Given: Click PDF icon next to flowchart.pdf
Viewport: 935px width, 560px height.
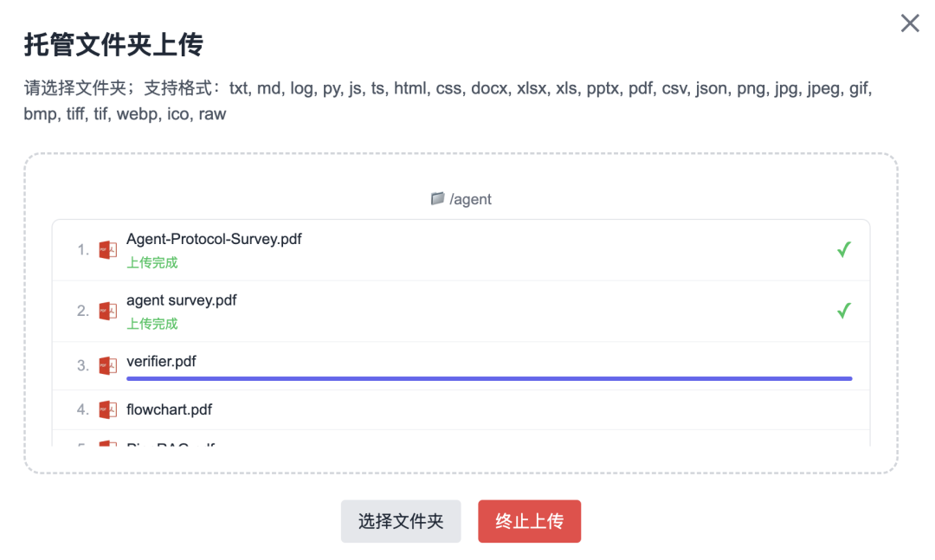Looking at the screenshot, I should [108, 409].
